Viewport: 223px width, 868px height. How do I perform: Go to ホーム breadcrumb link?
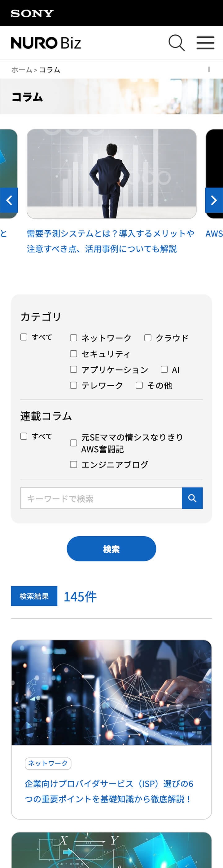(x=22, y=70)
